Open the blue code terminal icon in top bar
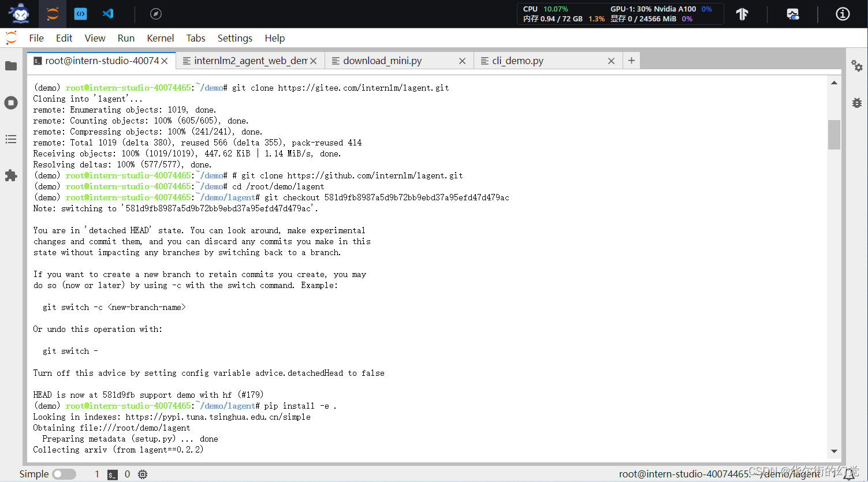Viewport: 868px width, 482px height. click(x=80, y=14)
